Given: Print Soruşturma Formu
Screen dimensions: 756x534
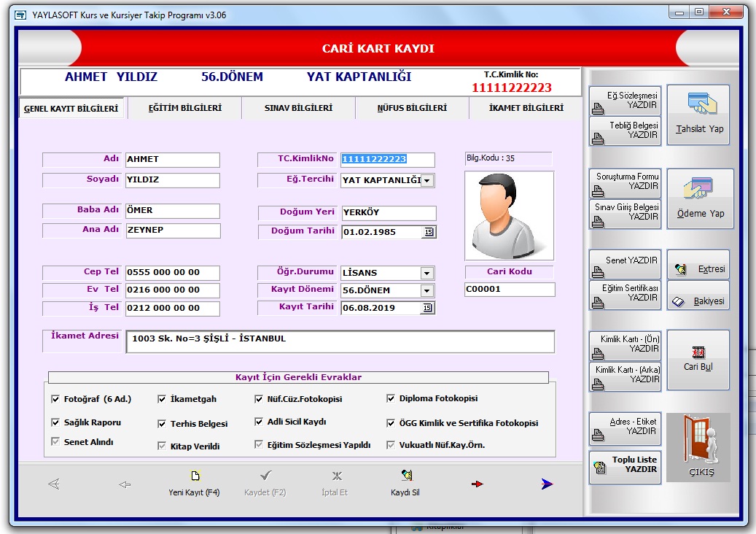Looking at the screenshot, I should [x=625, y=183].
